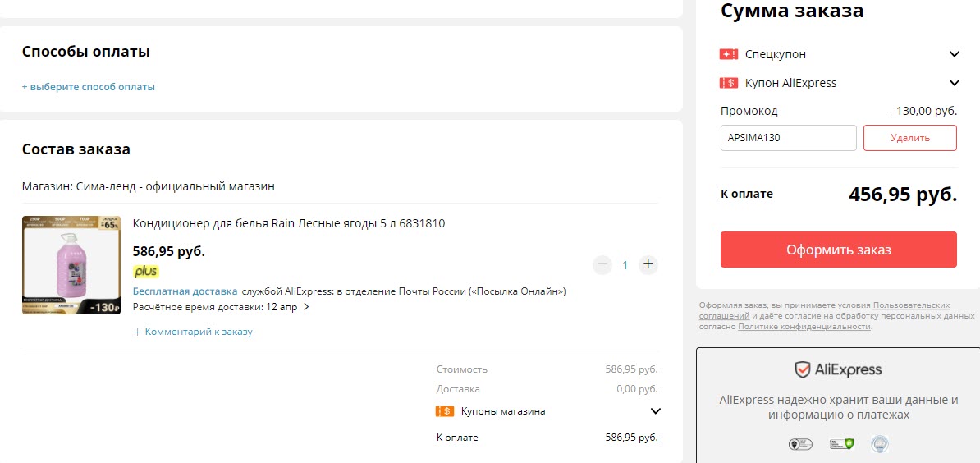
Task: Click the orange Купоны магазина coupon icon
Action: coord(444,411)
